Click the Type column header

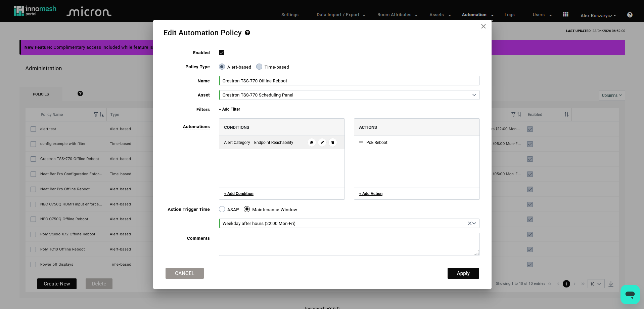click(115, 115)
